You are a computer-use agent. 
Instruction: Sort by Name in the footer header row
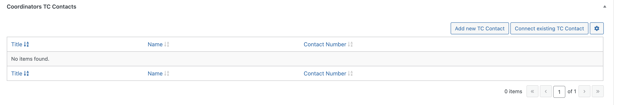pos(155,73)
